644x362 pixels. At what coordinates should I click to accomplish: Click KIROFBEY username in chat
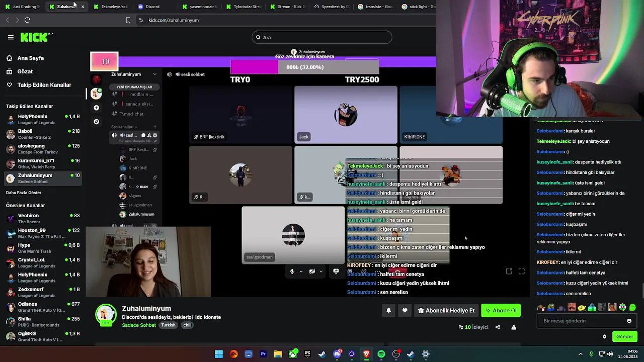click(548, 262)
